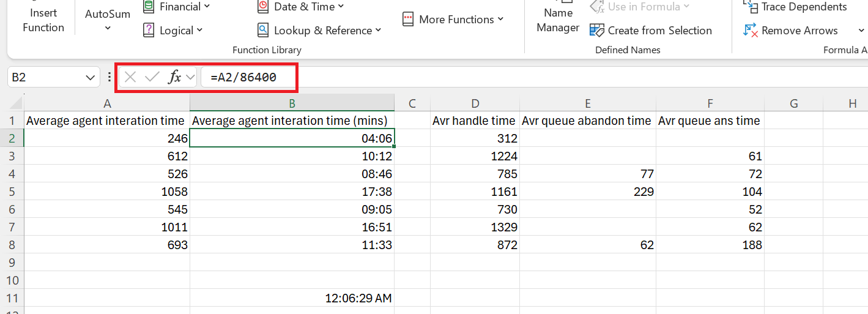Click the Financial functions icon

click(149, 7)
